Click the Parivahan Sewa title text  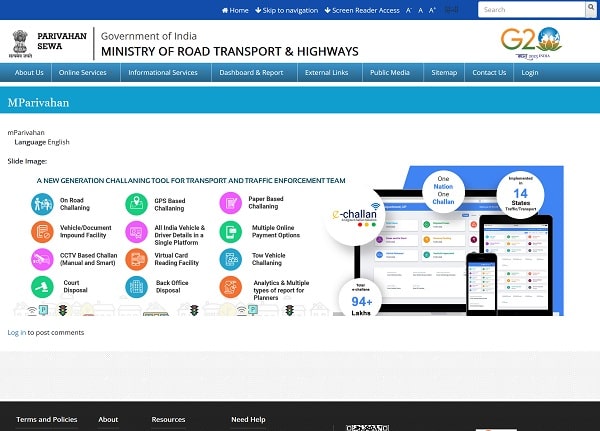coord(62,41)
